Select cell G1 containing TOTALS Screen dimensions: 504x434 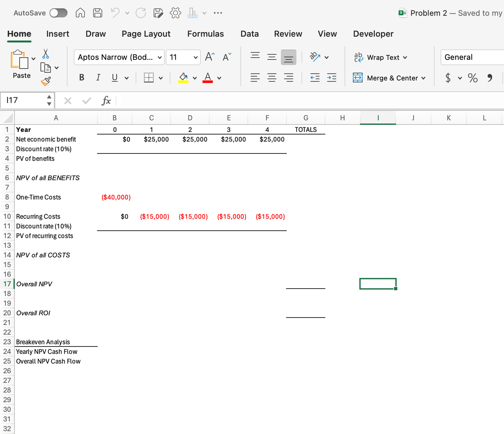306,129
